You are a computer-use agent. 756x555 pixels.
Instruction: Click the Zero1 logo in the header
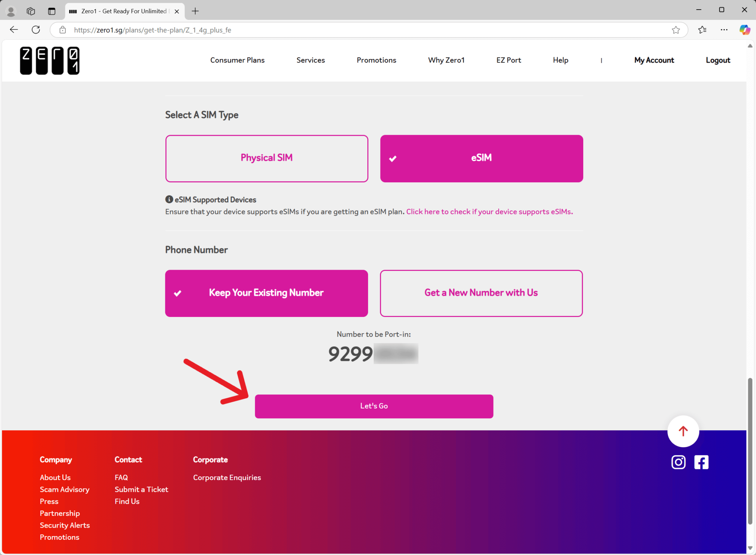(x=49, y=60)
